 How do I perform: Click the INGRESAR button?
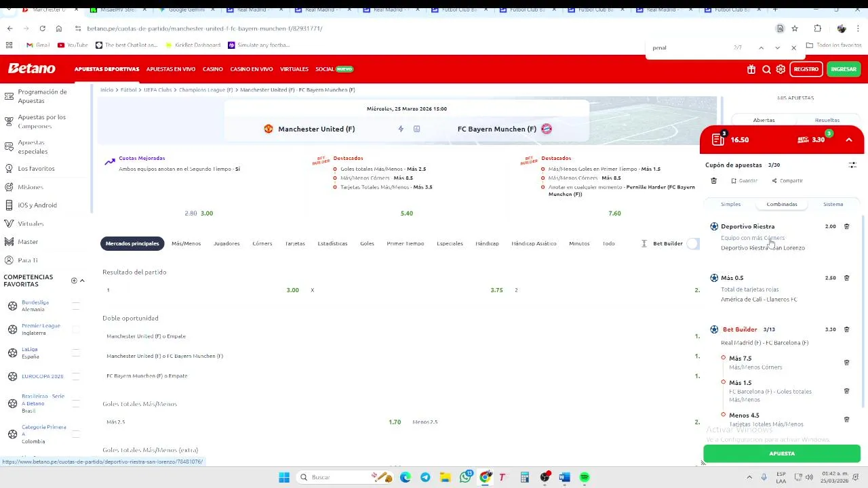844,69
